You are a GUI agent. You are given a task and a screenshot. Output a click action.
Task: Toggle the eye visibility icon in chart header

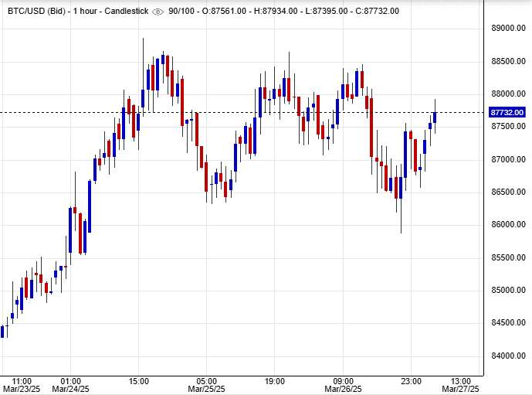click(x=158, y=12)
